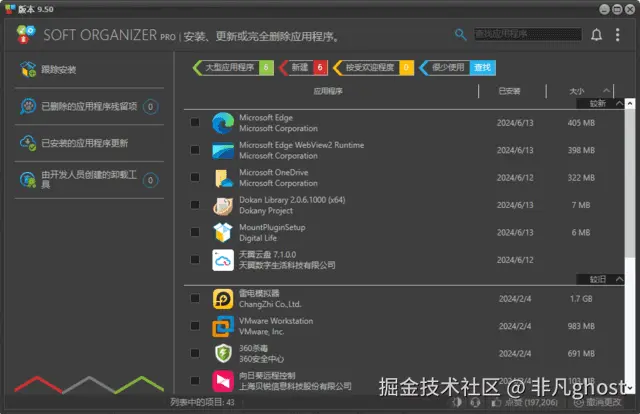Sort by 已安装 column header
640x414 pixels.
(x=509, y=91)
